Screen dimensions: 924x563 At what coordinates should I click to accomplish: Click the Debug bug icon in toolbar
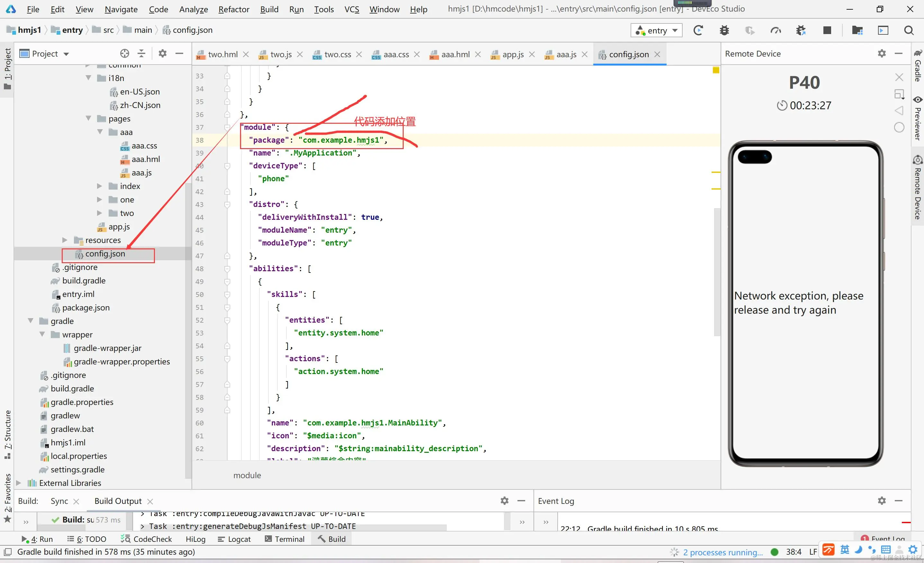pos(724,30)
